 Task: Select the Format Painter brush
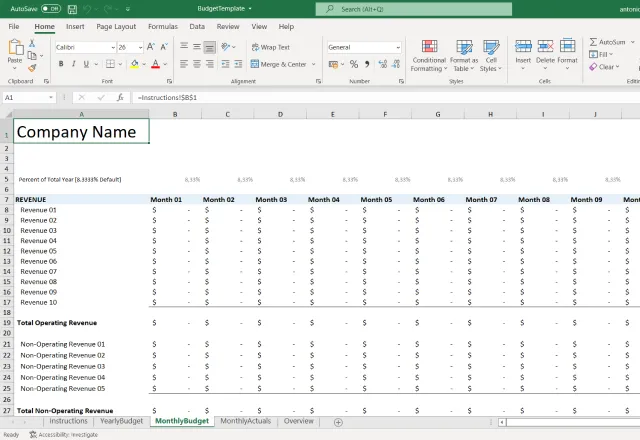coord(32,68)
